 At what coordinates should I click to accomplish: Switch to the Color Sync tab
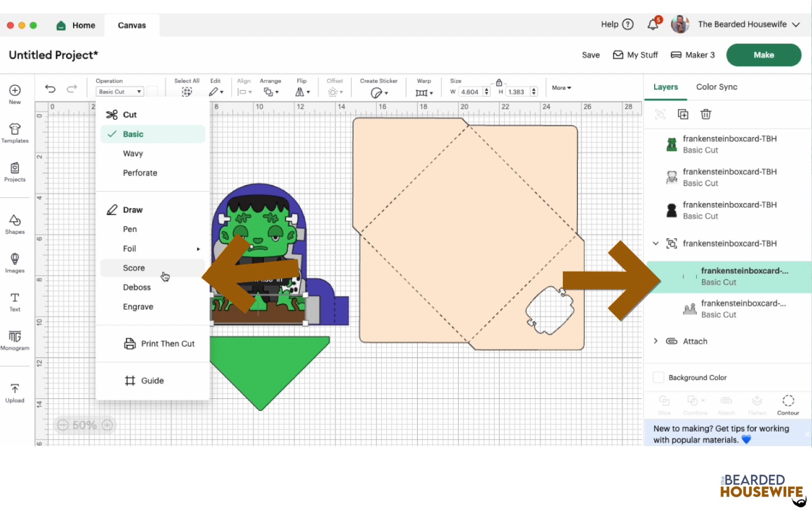717,87
